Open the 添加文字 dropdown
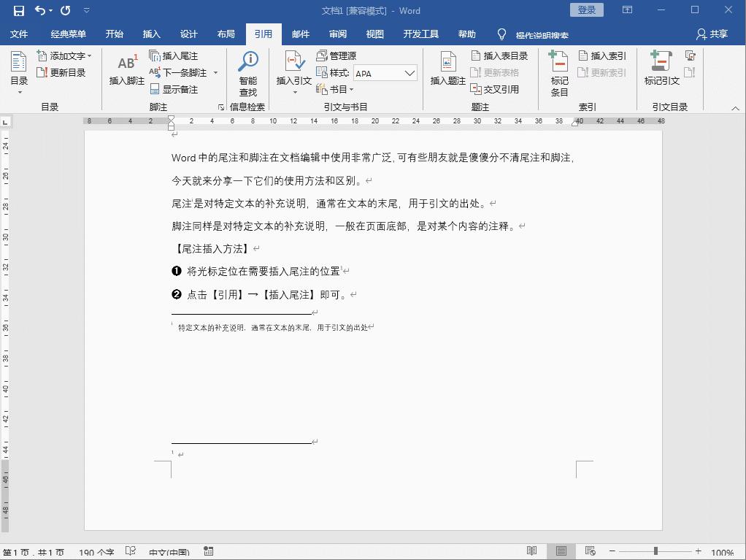 pos(64,56)
